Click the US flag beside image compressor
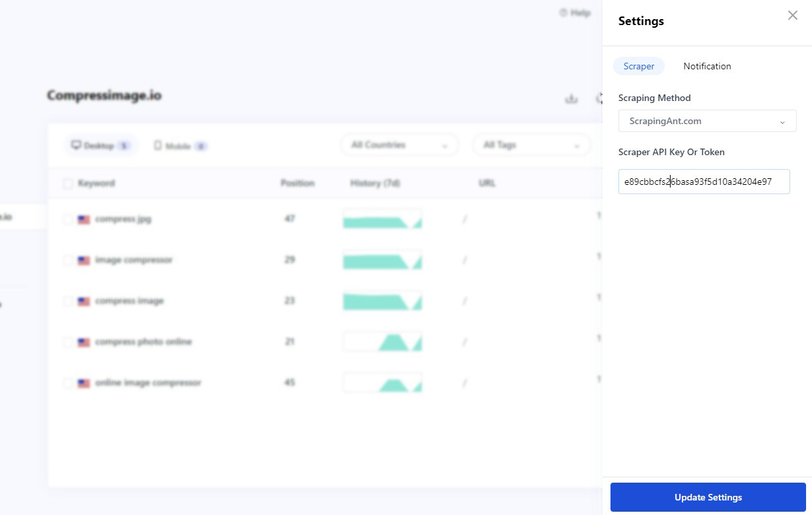 tap(83, 259)
